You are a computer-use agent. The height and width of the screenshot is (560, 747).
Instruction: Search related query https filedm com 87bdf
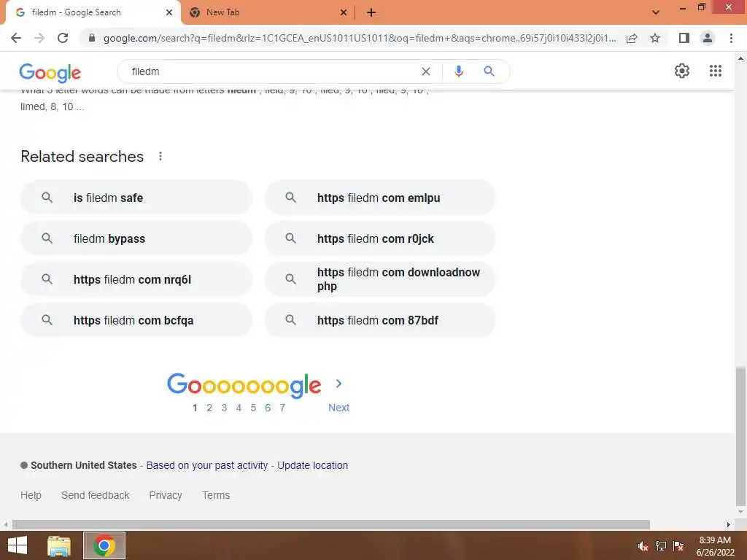[379, 321]
